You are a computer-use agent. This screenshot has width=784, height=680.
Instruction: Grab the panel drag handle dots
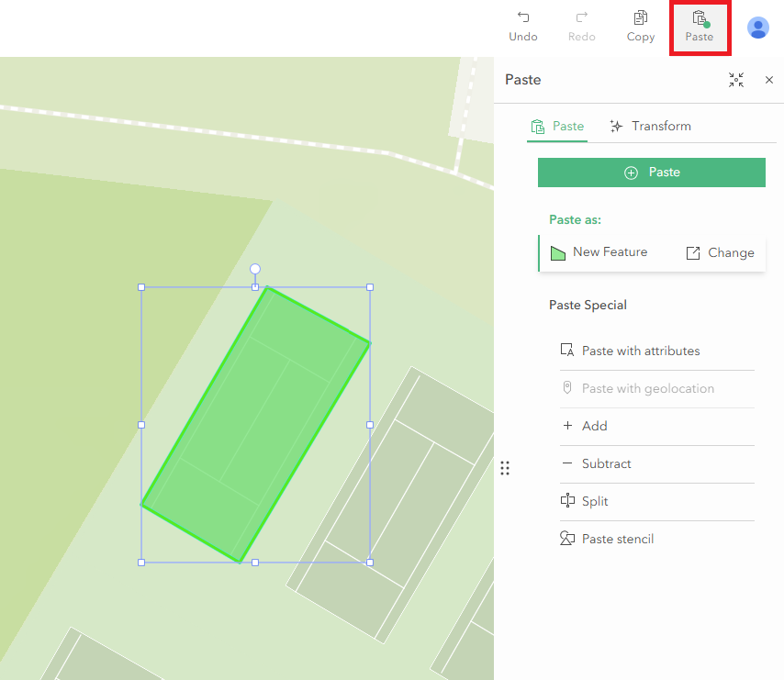[x=505, y=469]
